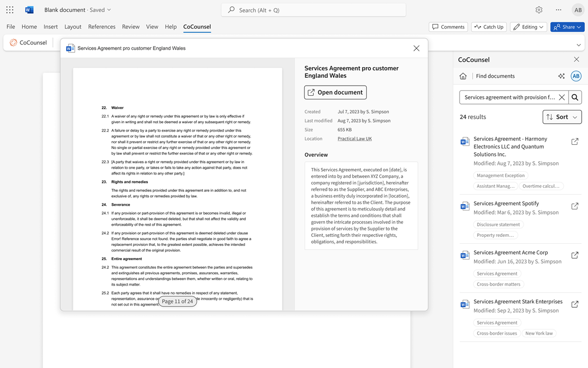Screen dimensions: 588x368
Task: Click the CoCounsel sparkle AI icon
Action: click(561, 76)
